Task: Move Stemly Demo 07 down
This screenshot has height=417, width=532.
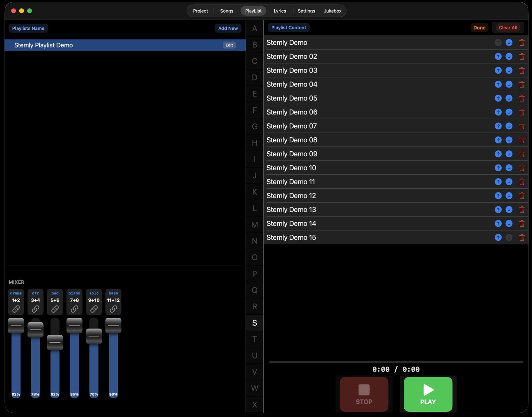Action: tap(509, 126)
